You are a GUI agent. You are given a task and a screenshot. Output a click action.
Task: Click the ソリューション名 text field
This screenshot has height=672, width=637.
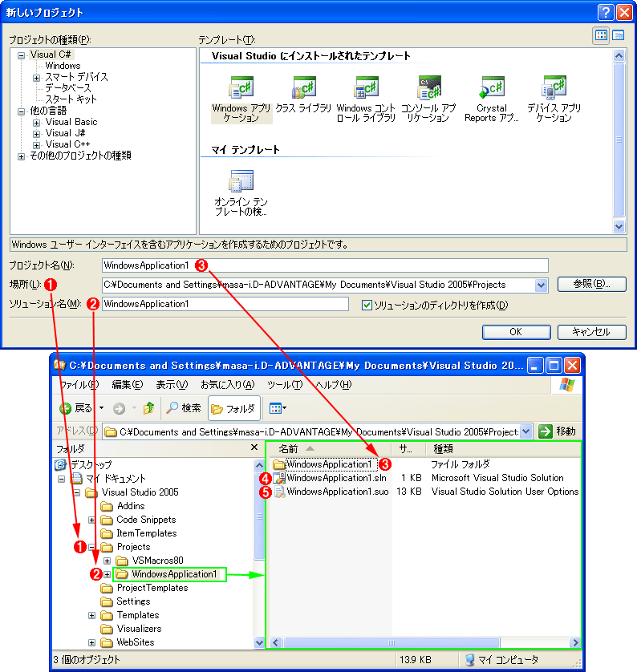pos(225,304)
